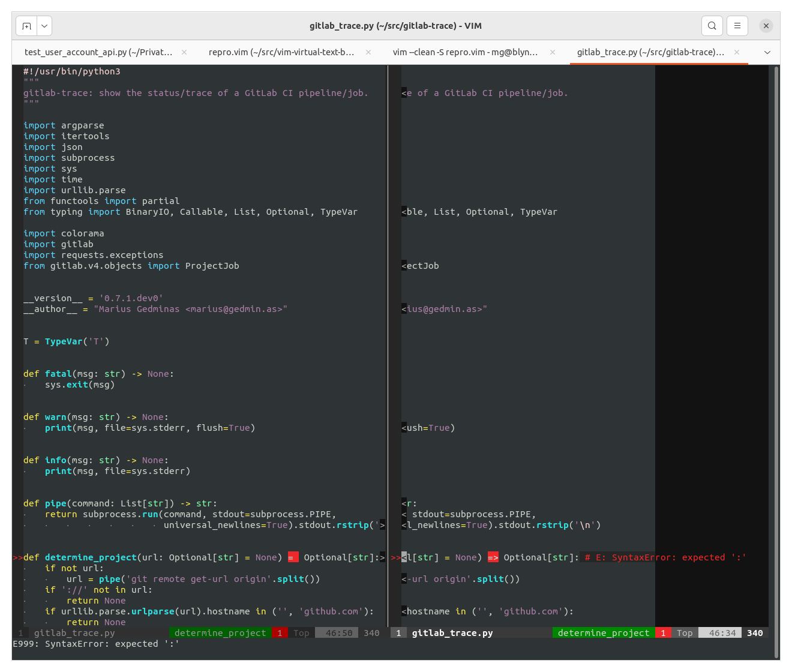Click the red '=>' error marker in right pane
The width and height of the screenshot is (792, 672).
coord(493,557)
